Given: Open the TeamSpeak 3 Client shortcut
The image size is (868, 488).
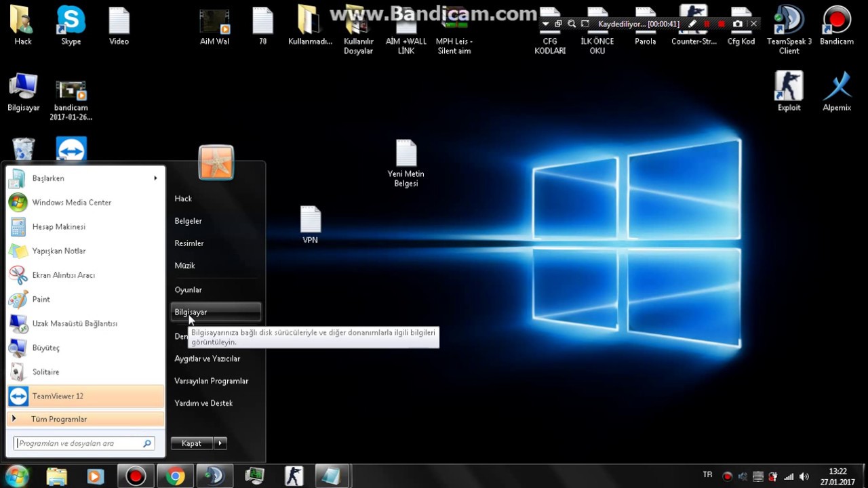Looking at the screenshot, I should point(789,30).
